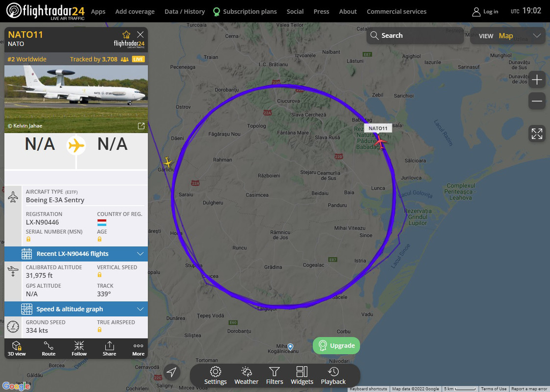Toggle fullscreen map mode
This screenshot has width=550, height=392.
pos(537,134)
